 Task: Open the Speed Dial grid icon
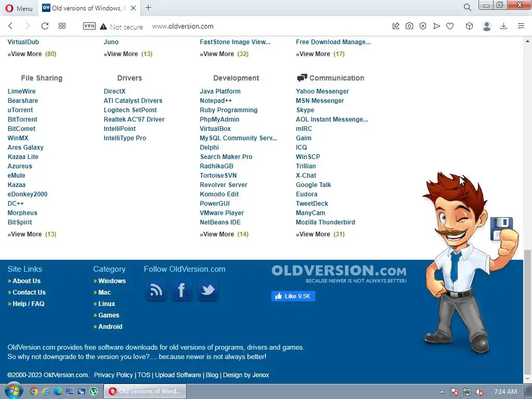click(x=62, y=26)
